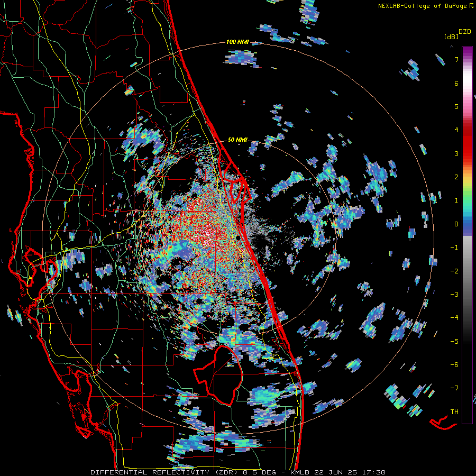Viewport: 476px width, 476px height.
Task: Click the "5" value on the color scale
Action: click(456, 106)
